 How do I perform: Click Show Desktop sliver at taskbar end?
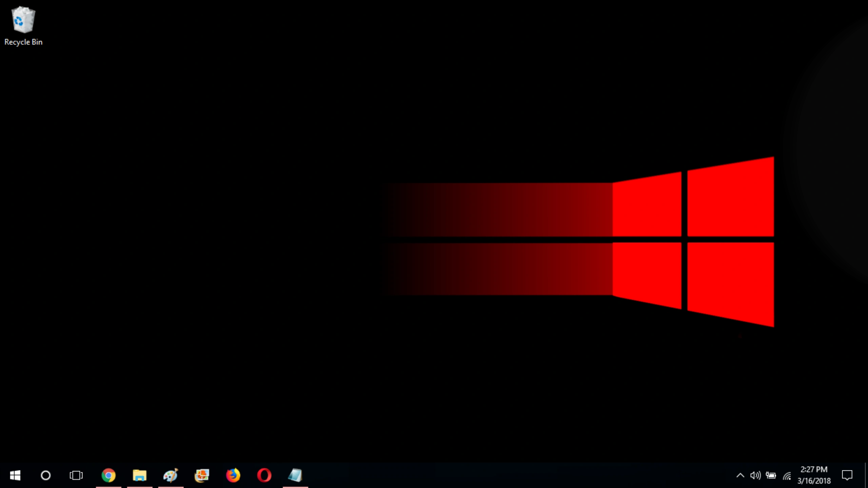(x=866, y=475)
